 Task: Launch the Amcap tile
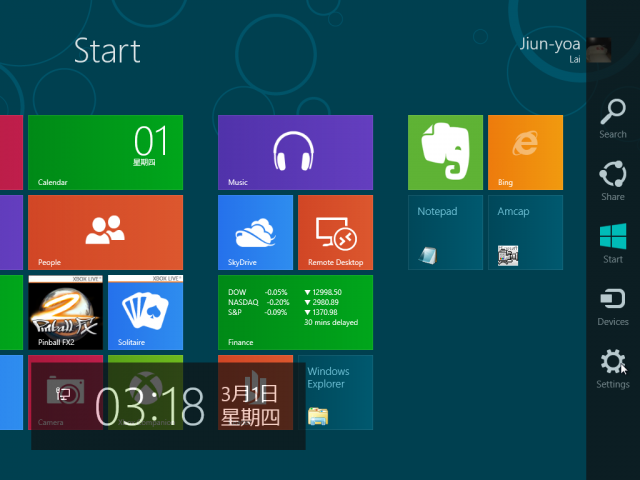[525, 232]
